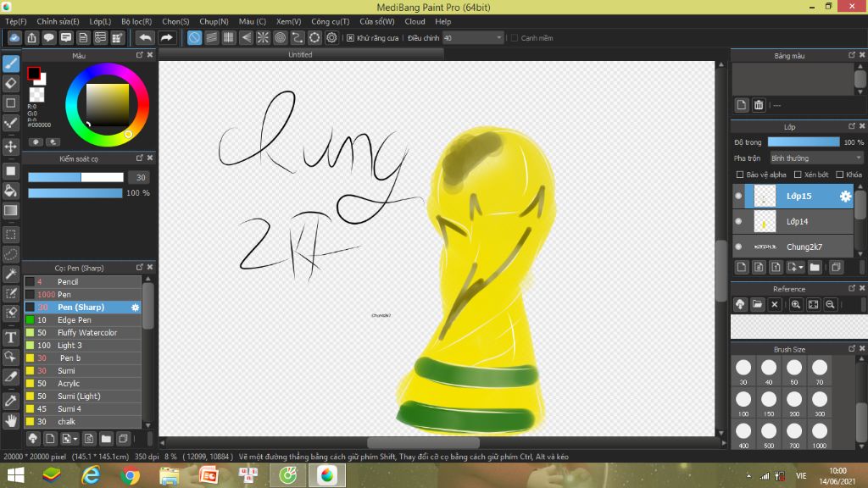868x488 pixels.
Task: Select chalk brush
Action: click(82, 422)
